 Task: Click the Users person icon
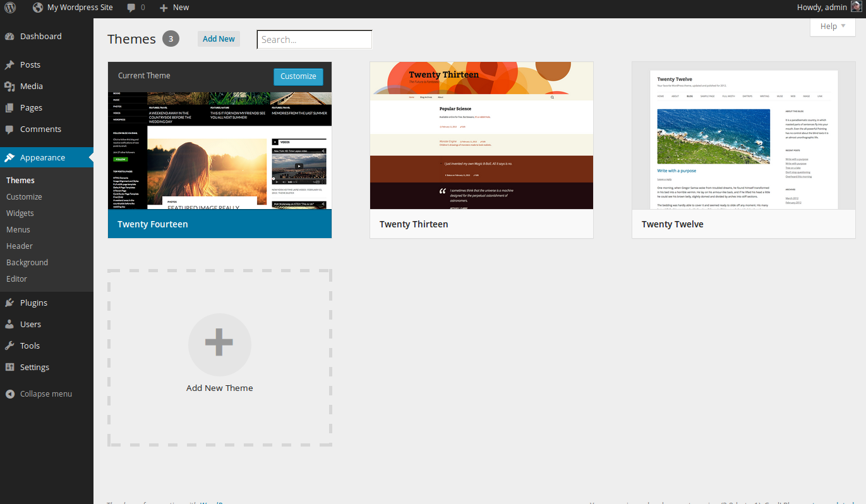[x=9, y=325]
